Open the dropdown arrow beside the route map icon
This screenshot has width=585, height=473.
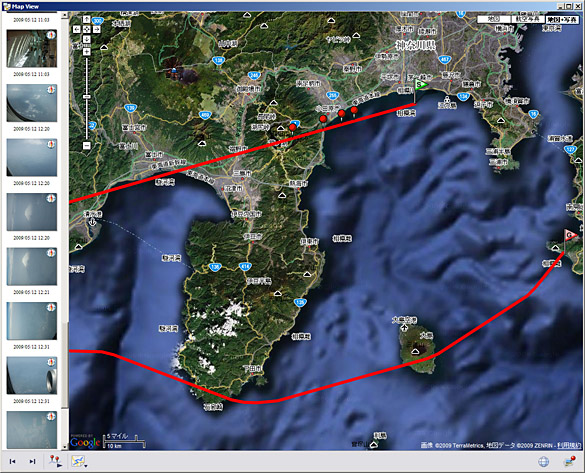86,466
